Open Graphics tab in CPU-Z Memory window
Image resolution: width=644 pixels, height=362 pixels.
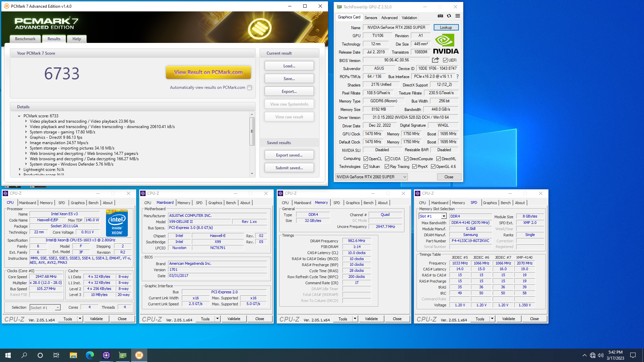point(353,203)
